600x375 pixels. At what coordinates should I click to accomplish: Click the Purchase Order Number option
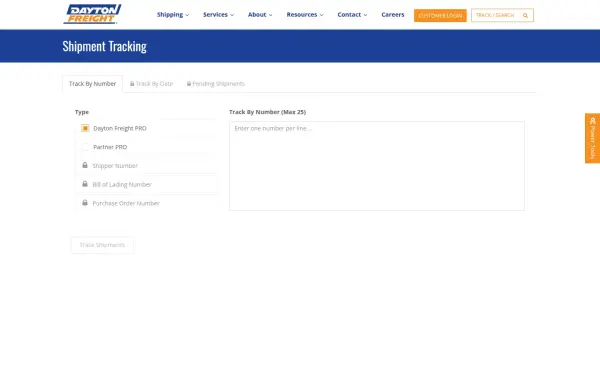[147, 203]
